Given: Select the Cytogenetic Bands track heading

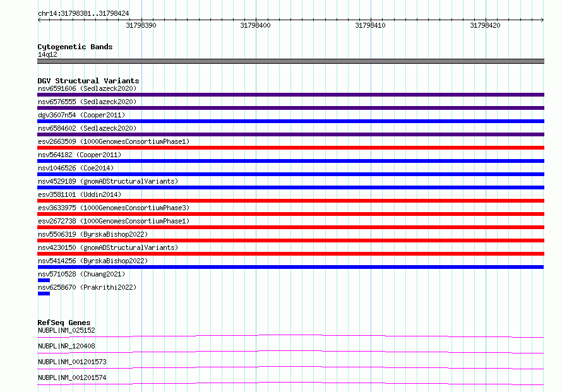Looking at the screenshot, I should point(75,47).
